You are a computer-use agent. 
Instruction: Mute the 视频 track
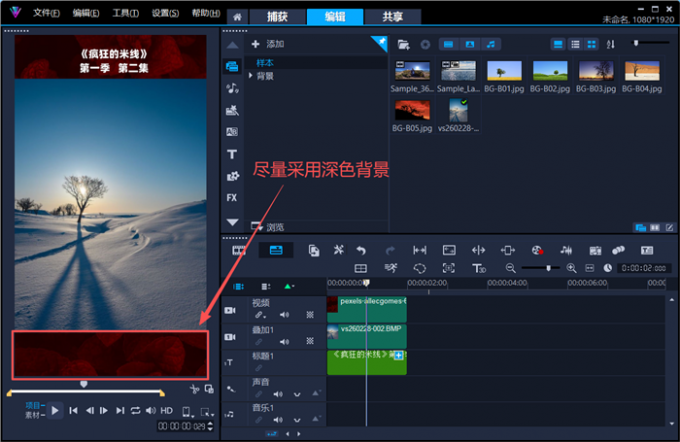coord(284,315)
